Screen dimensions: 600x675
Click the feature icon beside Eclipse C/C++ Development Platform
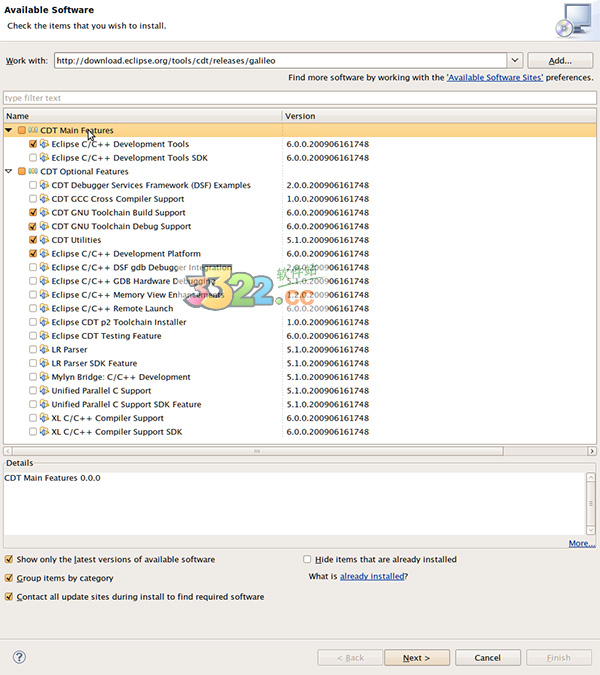click(x=44, y=254)
